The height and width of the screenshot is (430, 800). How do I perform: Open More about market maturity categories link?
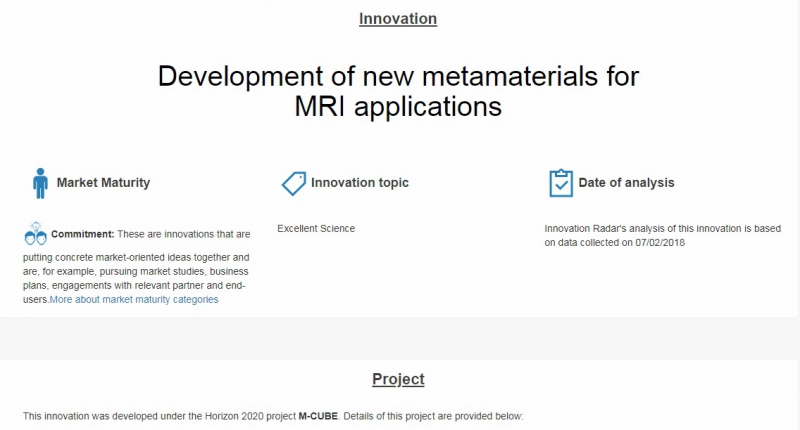[x=134, y=299]
